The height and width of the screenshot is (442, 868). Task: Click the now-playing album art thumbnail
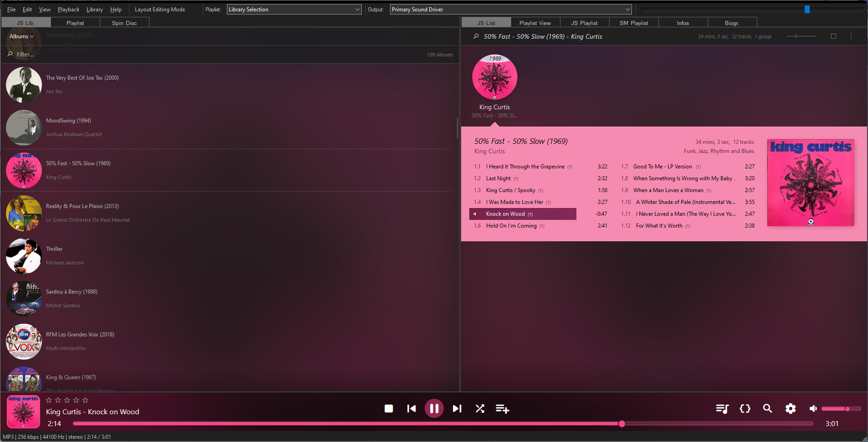[x=23, y=412]
